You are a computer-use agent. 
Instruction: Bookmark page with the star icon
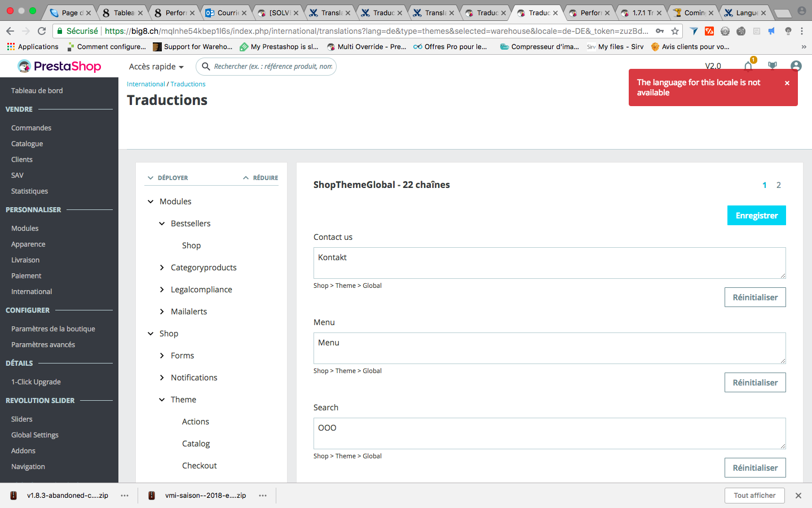click(675, 31)
